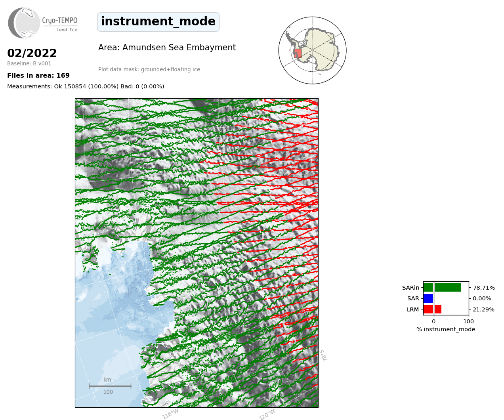504x420 pixels.
Task: Click the 78°S latitude label
Action: point(323,355)
